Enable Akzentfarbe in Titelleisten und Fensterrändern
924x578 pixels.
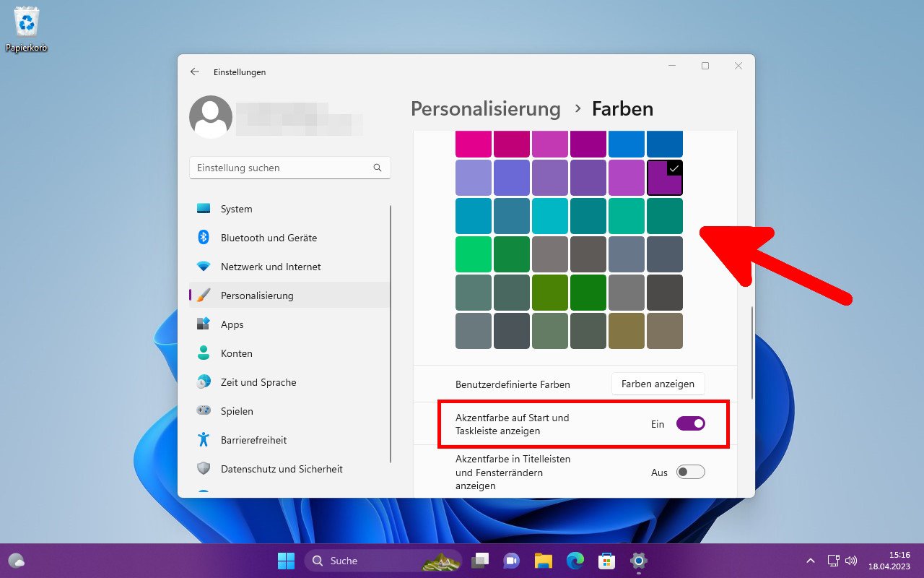point(689,472)
